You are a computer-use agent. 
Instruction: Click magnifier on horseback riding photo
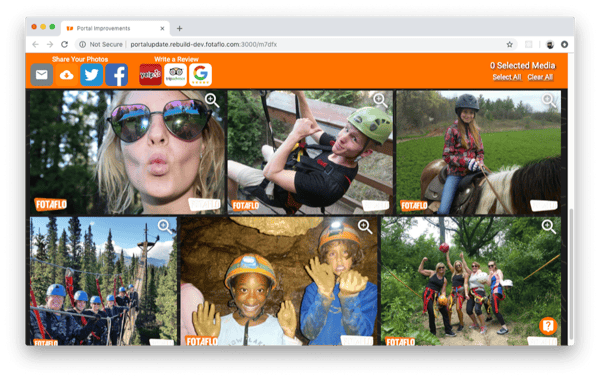[549, 100]
